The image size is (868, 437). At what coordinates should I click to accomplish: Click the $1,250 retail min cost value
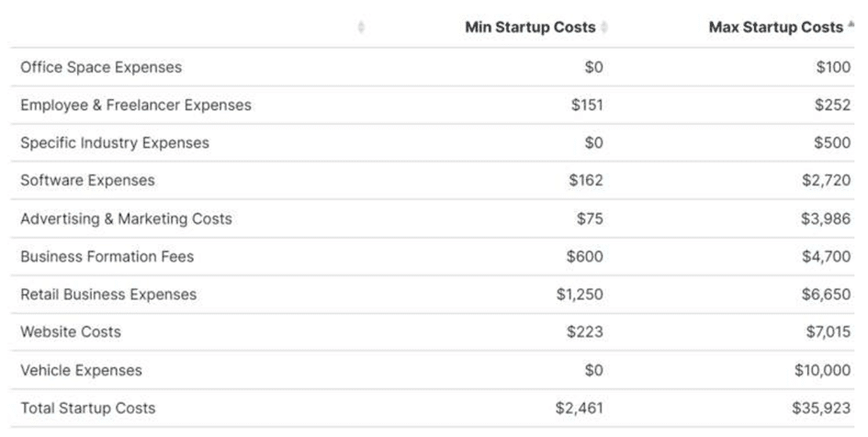(x=584, y=295)
